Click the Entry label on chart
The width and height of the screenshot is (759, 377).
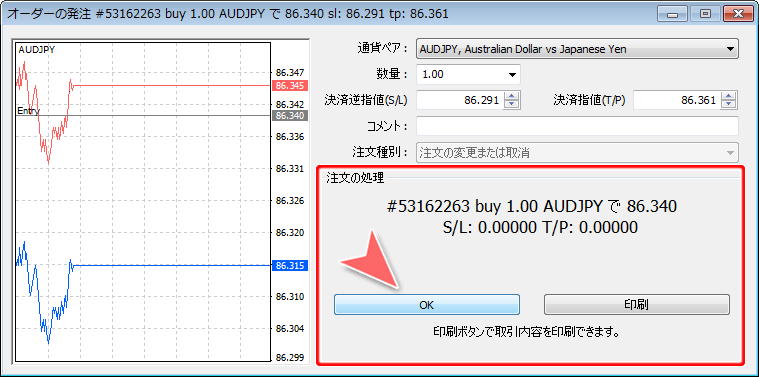point(29,111)
